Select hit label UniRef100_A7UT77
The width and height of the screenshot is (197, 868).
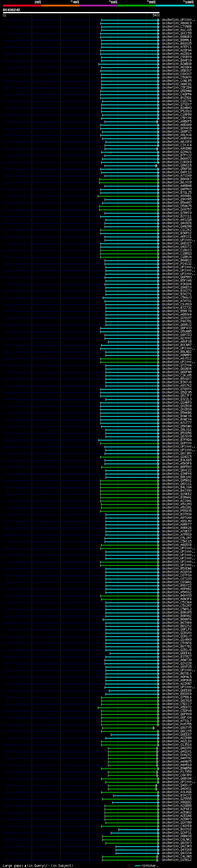[177, 423]
